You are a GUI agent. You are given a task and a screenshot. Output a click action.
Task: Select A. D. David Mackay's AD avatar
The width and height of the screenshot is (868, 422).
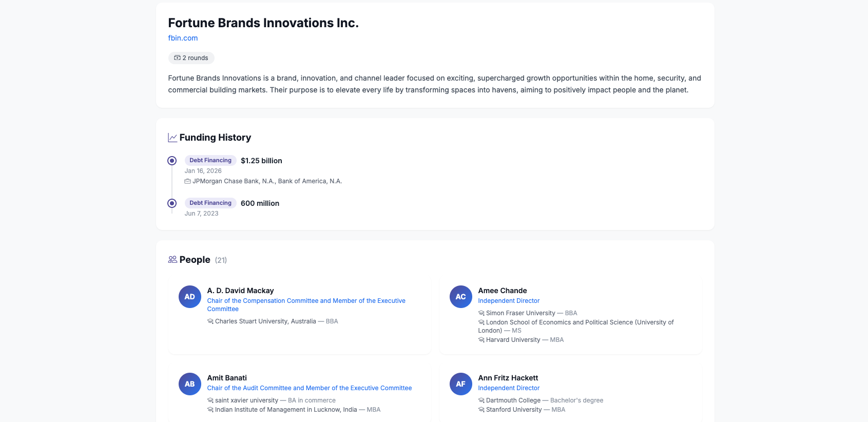(x=189, y=297)
